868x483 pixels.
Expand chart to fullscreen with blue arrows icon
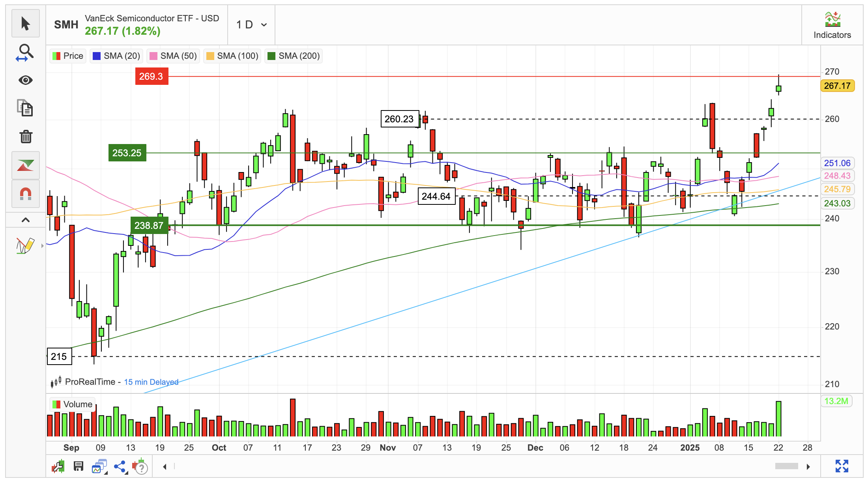click(842, 466)
